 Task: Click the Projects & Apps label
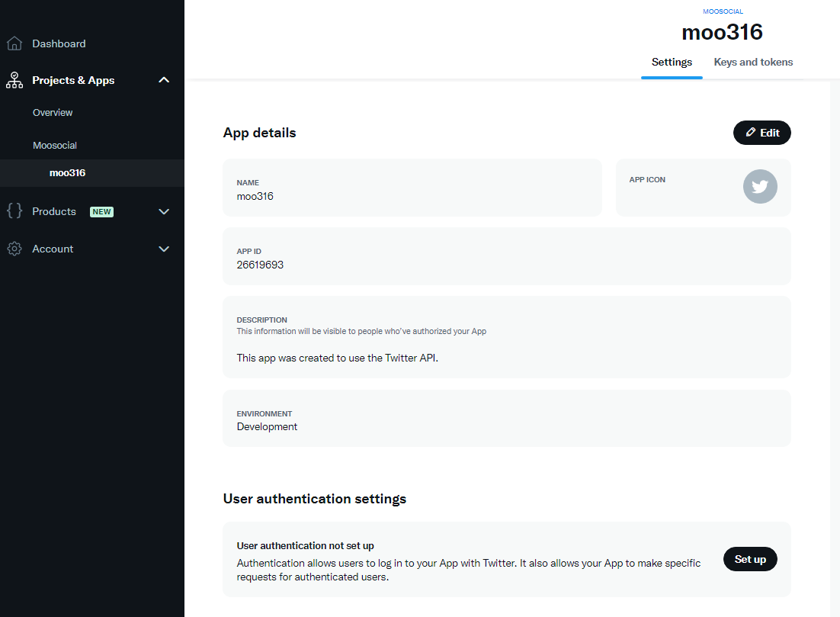click(x=73, y=80)
